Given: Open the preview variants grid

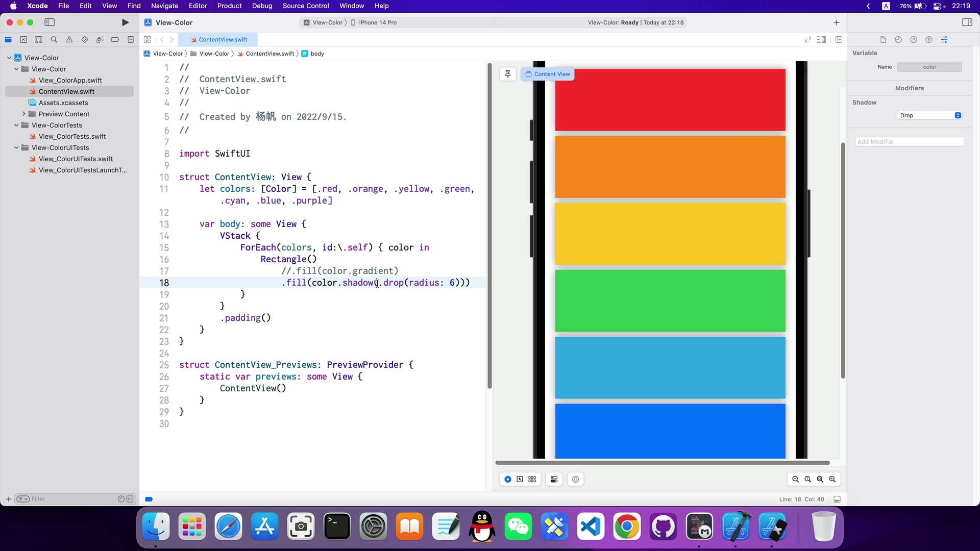Looking at the screenshot, I should pyautogui.click(x=532, y=480).
